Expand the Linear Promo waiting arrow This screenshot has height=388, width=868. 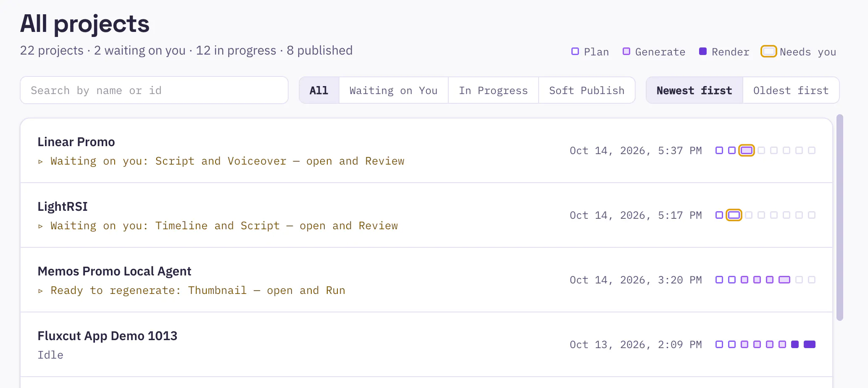(x=40, y=162)
